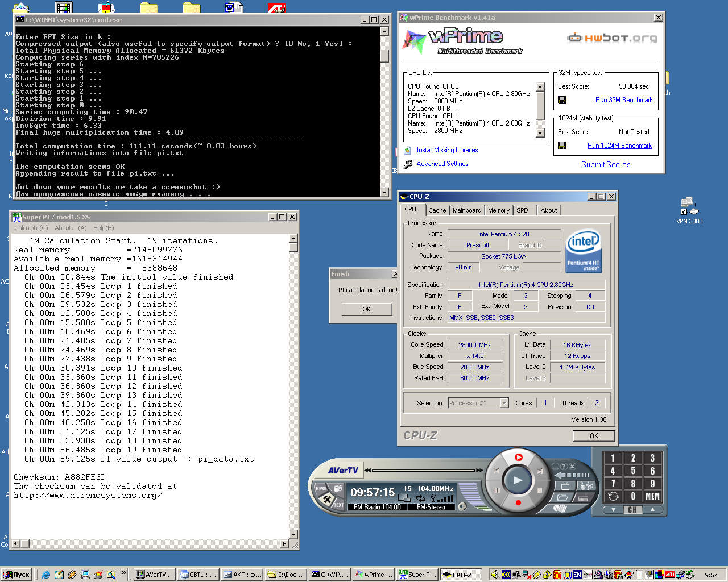728x582 pixels.
Task: Click the AVerTV seek bar
Action: pyautogui.click(x=423, y=470)
